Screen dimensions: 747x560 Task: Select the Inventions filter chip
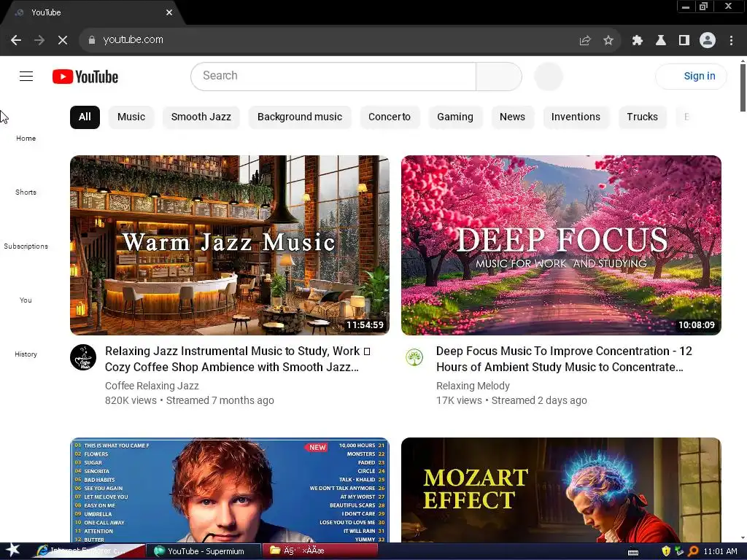(x=576, y=117)
